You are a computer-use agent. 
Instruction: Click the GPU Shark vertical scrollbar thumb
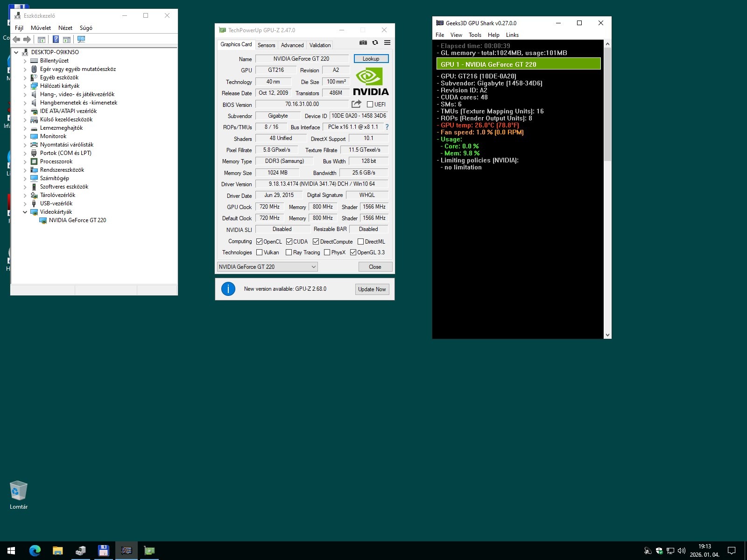pyautogui.click(x=607, y=104)
